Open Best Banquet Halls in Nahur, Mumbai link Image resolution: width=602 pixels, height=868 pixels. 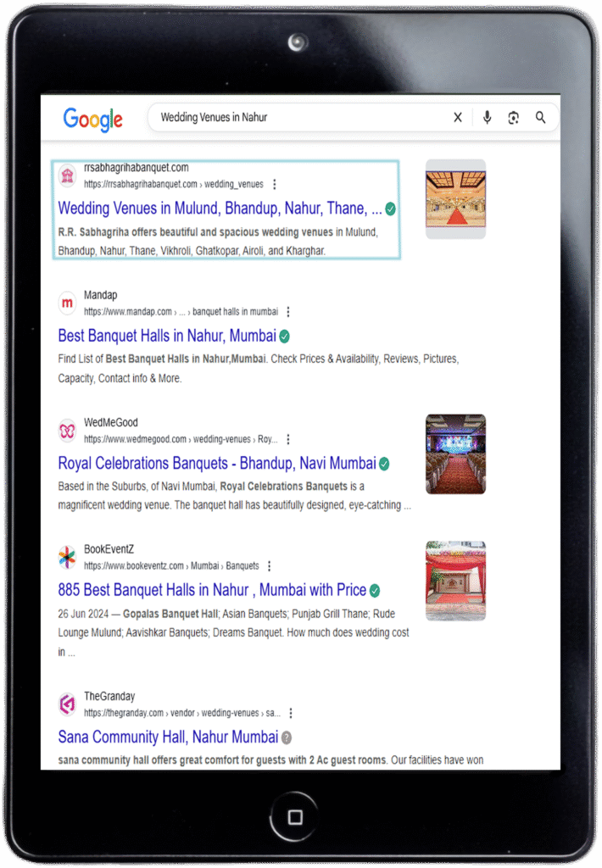click(167, 336)
